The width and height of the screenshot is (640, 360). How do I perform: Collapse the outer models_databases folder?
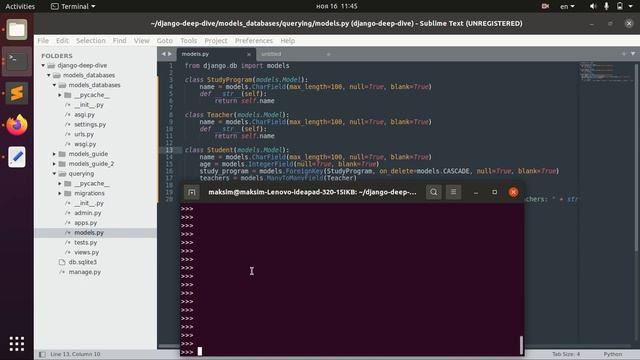coord(49,75)
